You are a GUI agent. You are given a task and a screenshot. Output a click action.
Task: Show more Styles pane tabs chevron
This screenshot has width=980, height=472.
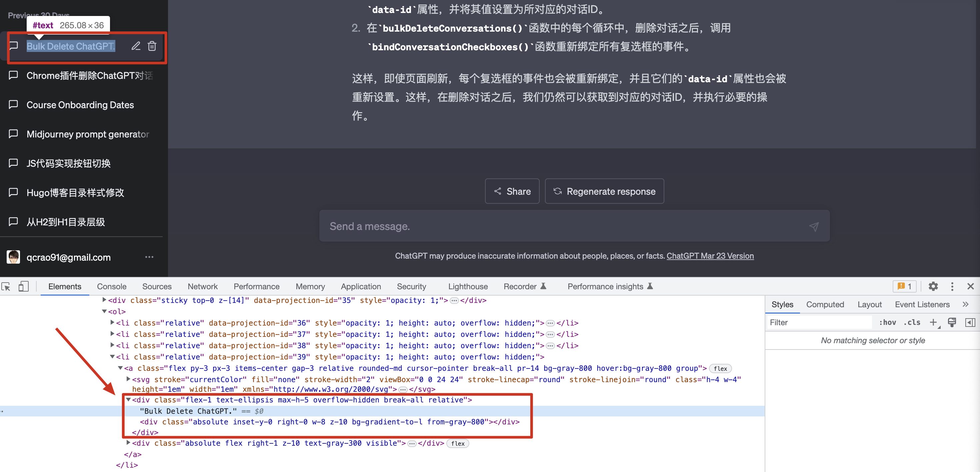click(x=965, y=304)
